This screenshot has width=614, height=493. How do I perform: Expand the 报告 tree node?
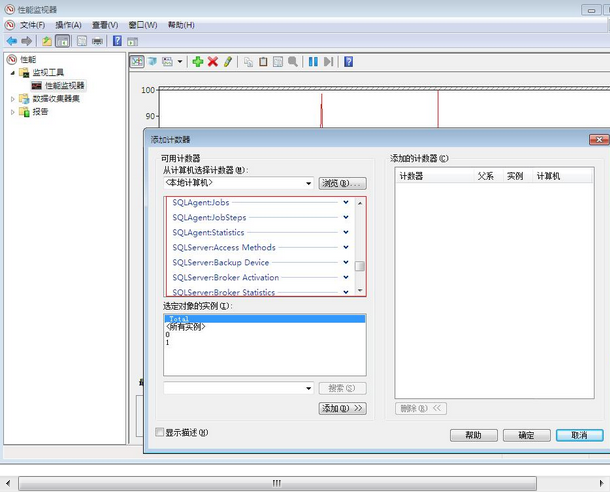13,112
